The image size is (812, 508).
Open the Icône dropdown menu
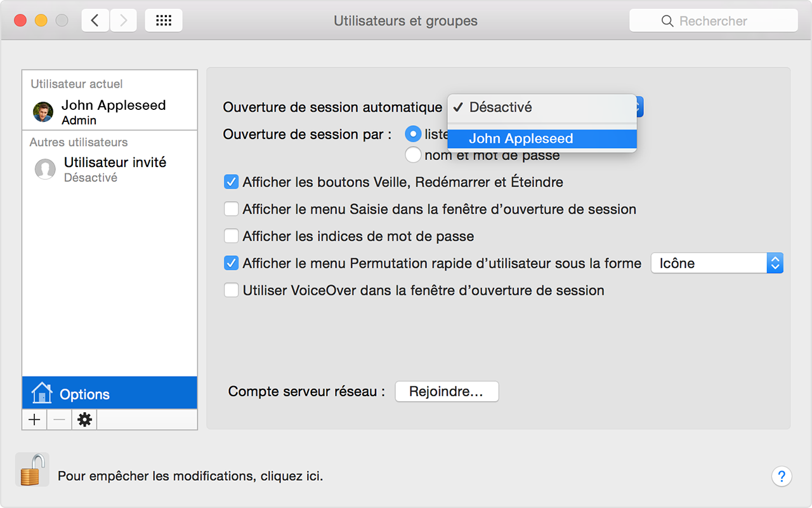717,263
